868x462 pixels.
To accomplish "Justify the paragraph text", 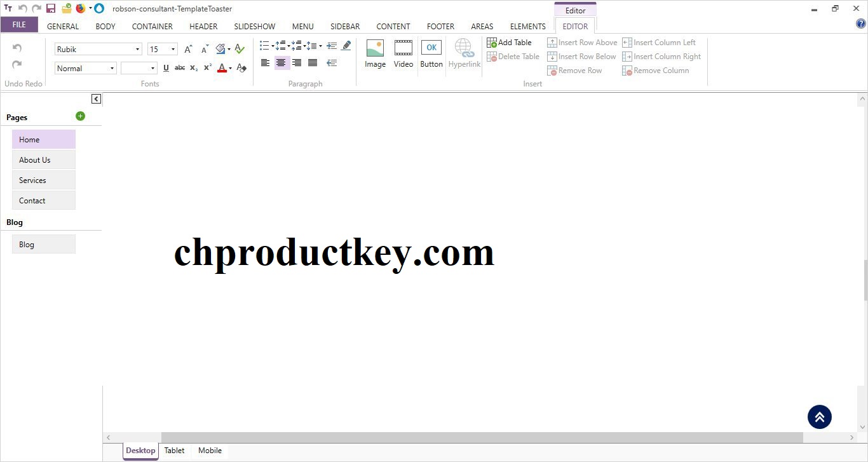I will click(313, 63).
